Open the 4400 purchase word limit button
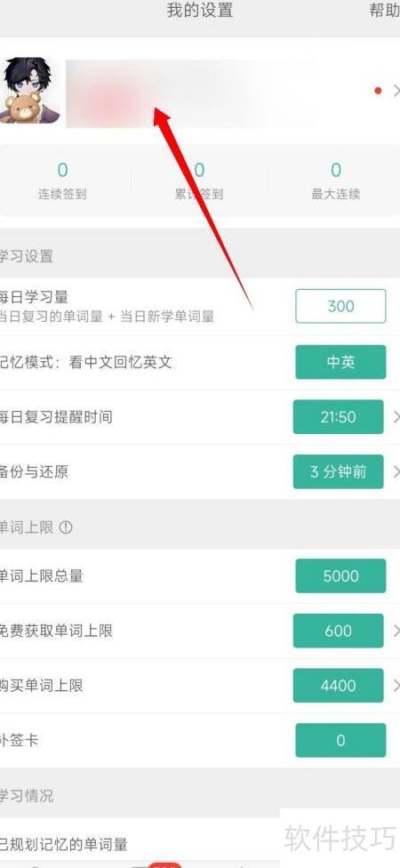 [x=338, y=686]
